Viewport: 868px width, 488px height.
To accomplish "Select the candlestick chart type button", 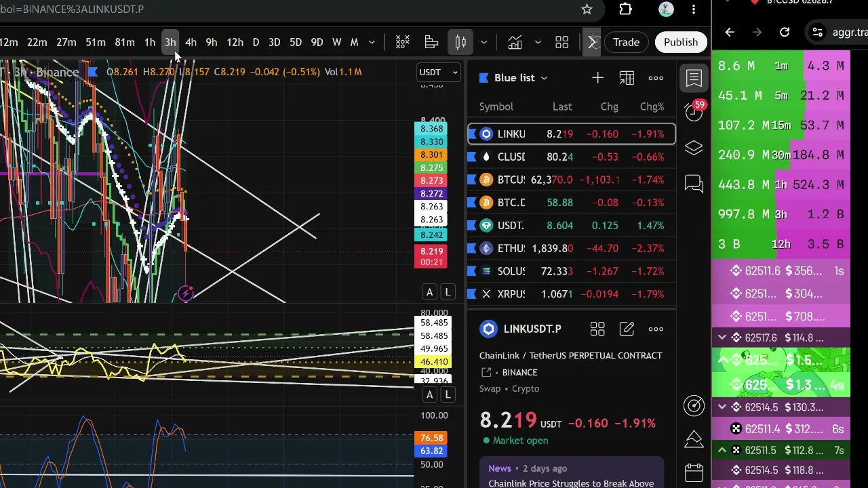I will (460, 42).
